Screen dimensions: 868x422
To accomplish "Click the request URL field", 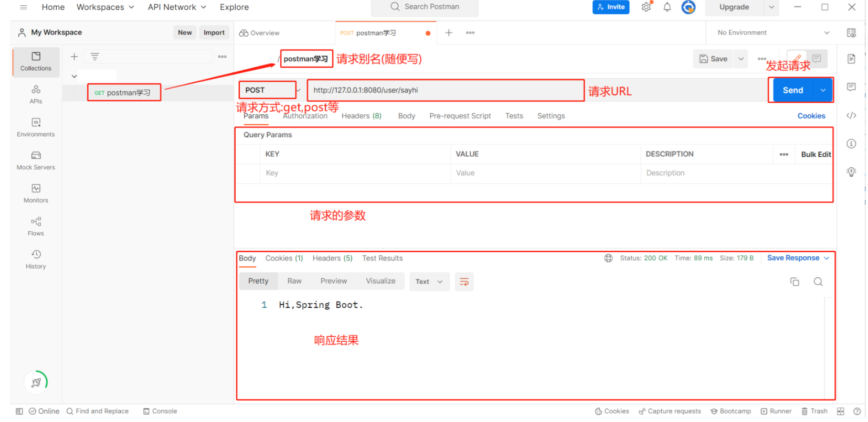I will coord(445,90).
